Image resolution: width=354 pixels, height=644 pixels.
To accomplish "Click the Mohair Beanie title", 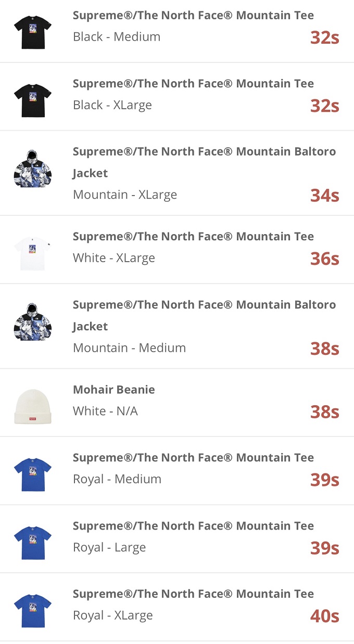I will point(113,390).
